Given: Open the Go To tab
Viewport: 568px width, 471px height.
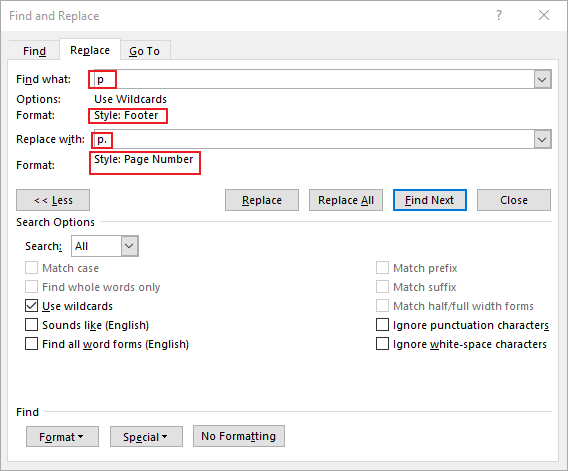Looking at the screenshot, I should 145,51.
